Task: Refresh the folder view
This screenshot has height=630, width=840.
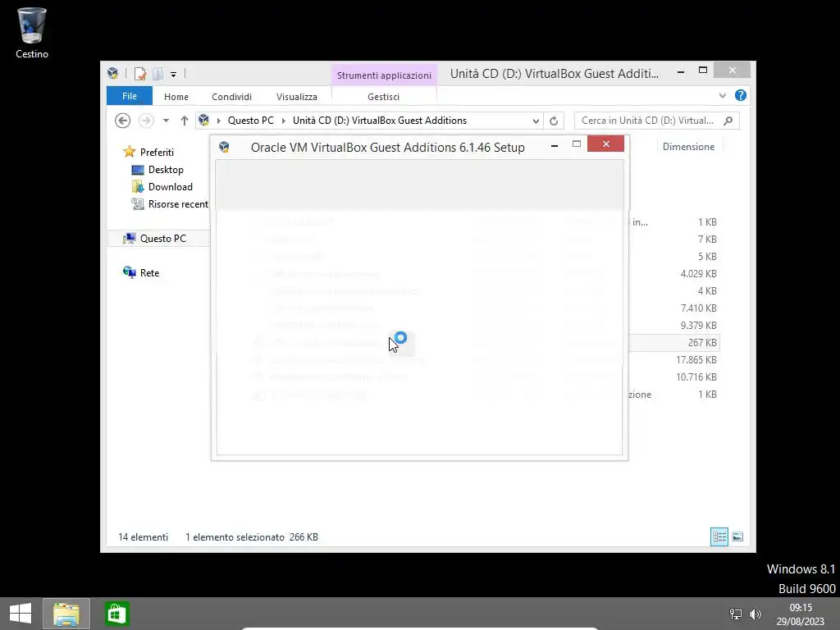Action: [x=554, y=121]
